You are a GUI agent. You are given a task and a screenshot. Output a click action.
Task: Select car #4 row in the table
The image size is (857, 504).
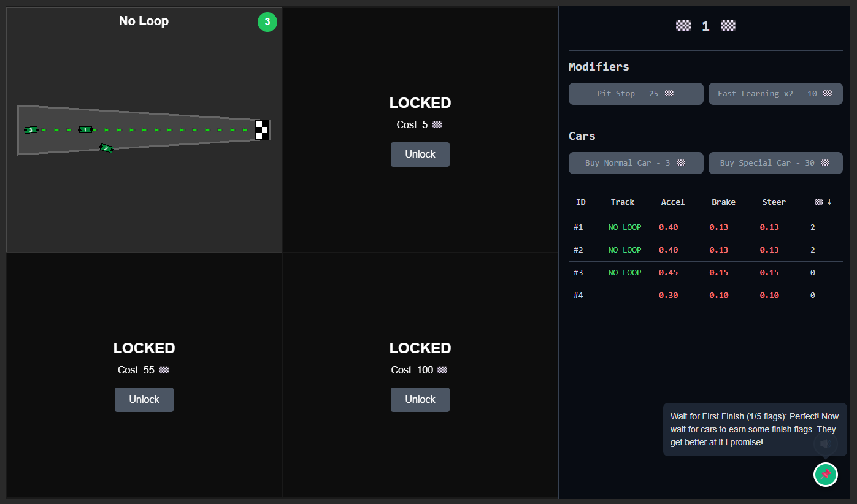pos(705,296)
